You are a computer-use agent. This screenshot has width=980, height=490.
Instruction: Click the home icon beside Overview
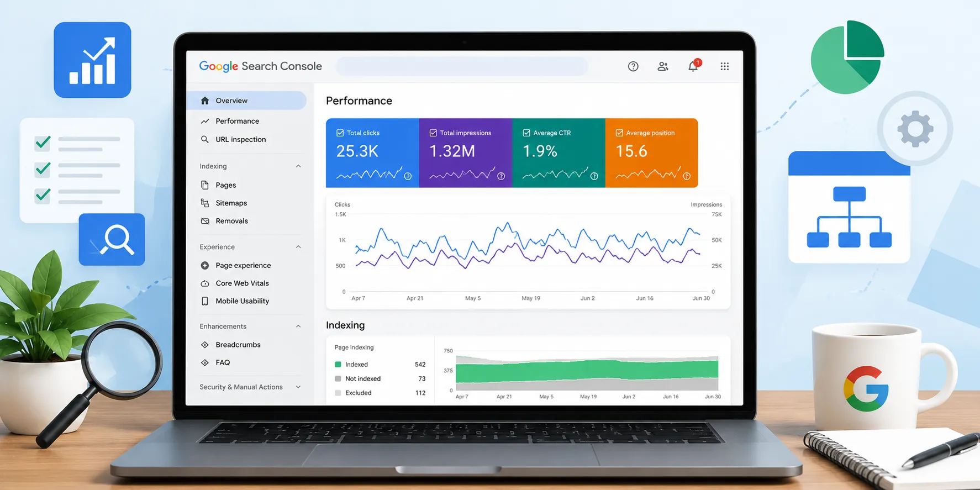coord(205,101)
